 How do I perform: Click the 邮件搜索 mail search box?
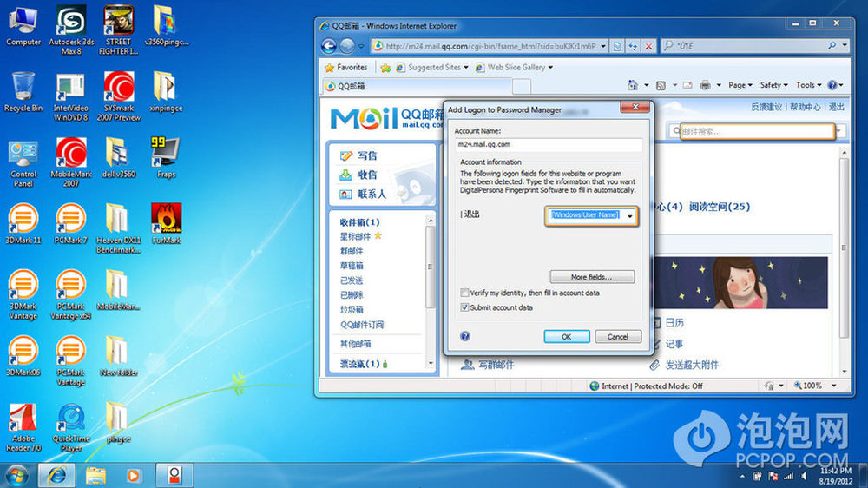coord(757,131)
